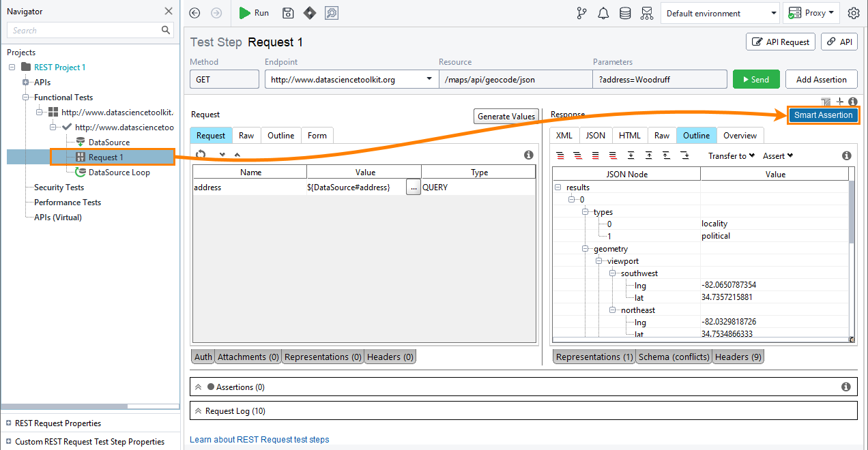Collapse the results JSON node

pyautogui.click(x=558, y=187)
